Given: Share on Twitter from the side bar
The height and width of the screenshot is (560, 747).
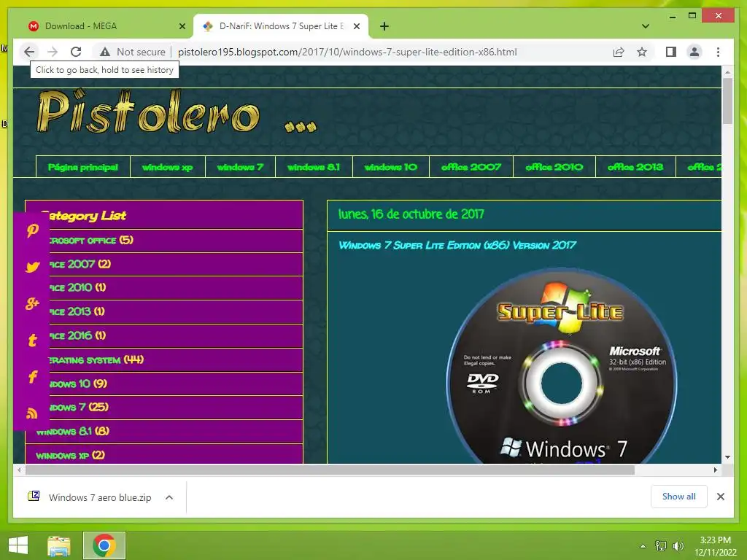Looking at the screenshot, I should pyautogui.click(x=32, y=267).
